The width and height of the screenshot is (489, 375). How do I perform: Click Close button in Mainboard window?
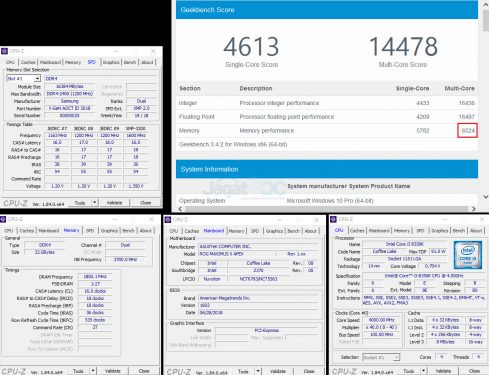coord(309,371)
